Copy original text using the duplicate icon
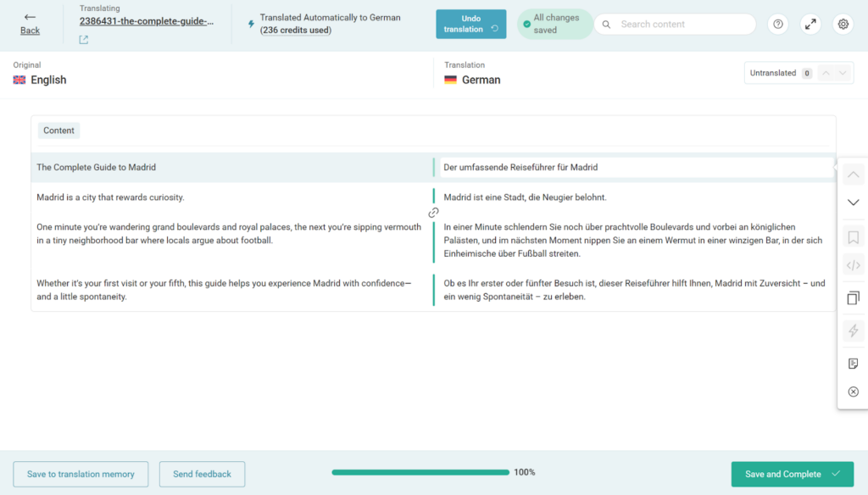 tap(853, 298)
